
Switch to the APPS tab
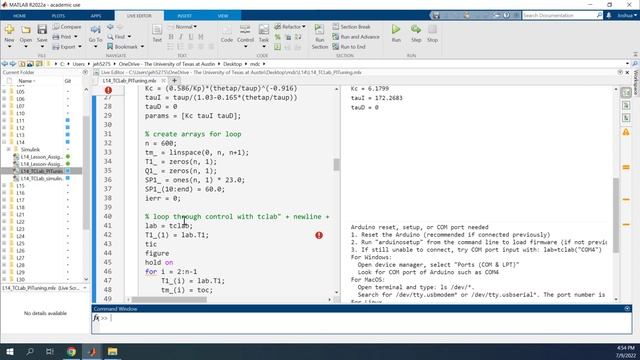(96, 16)
